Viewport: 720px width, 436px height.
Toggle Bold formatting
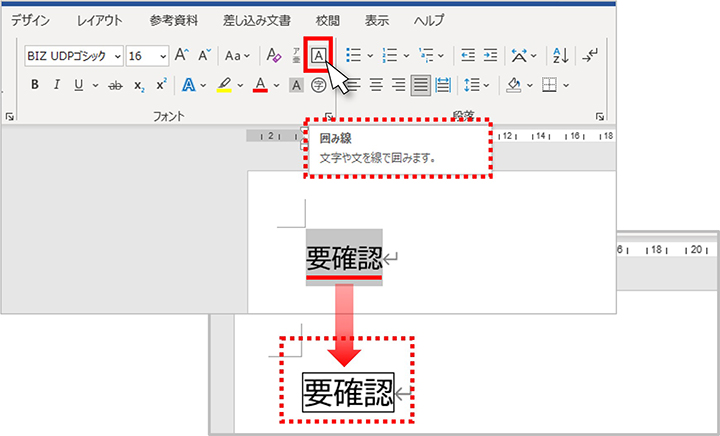click(34, 86)
